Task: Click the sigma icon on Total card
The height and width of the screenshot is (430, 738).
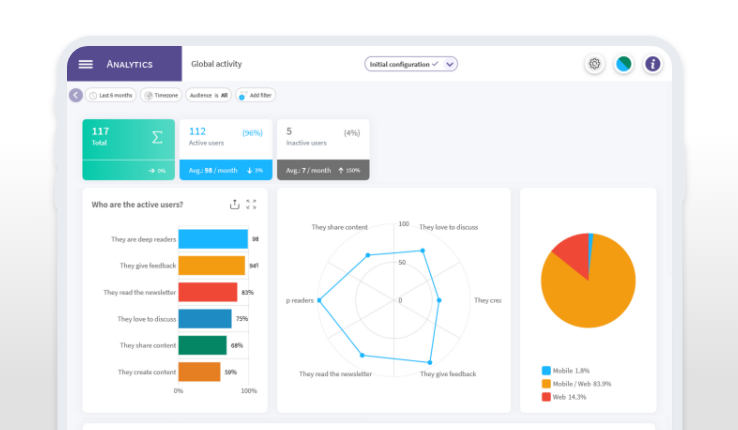Action: coord(157,137)
